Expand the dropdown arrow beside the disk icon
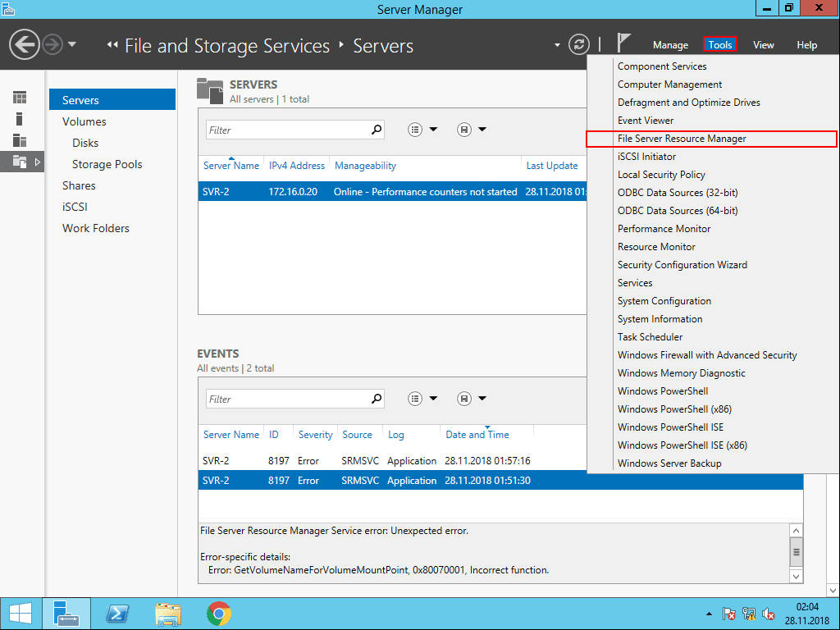This screenshot has height=630, width=840. click(481, 129)
